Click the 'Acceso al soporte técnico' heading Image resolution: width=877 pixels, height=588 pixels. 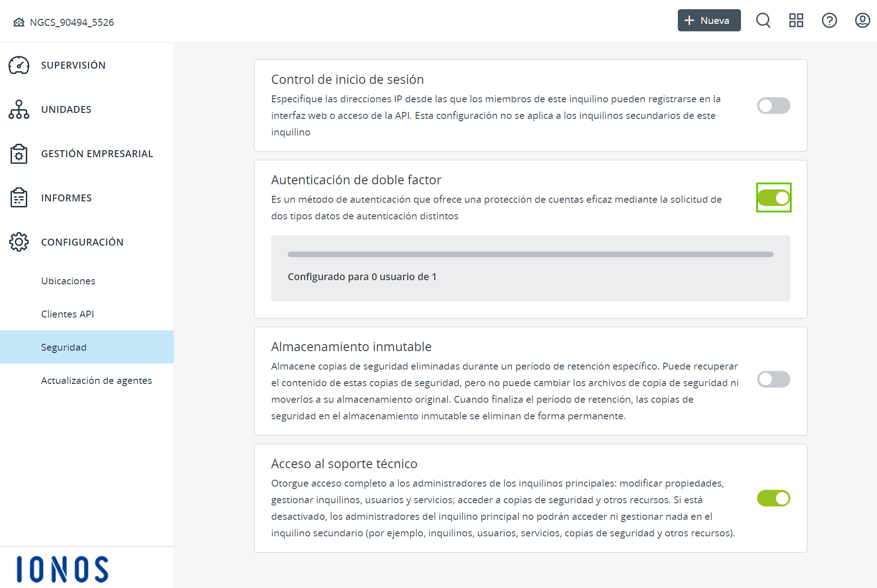(344, 464)
